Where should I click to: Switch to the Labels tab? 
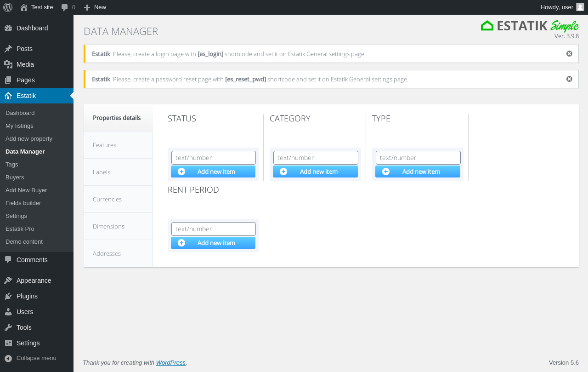[x=118, y=172]
